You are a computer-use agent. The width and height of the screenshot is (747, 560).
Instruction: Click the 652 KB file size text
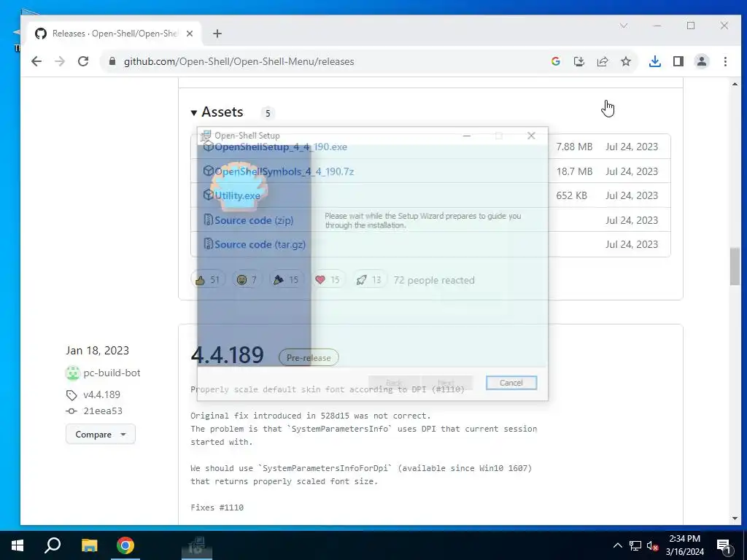[571, 195]
